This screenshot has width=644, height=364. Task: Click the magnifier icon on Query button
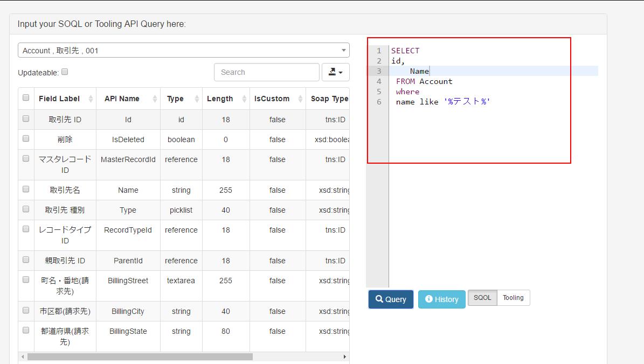(379, 299)
